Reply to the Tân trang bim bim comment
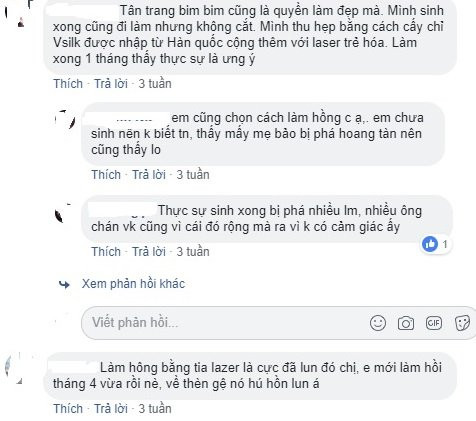 coord(111,83)
